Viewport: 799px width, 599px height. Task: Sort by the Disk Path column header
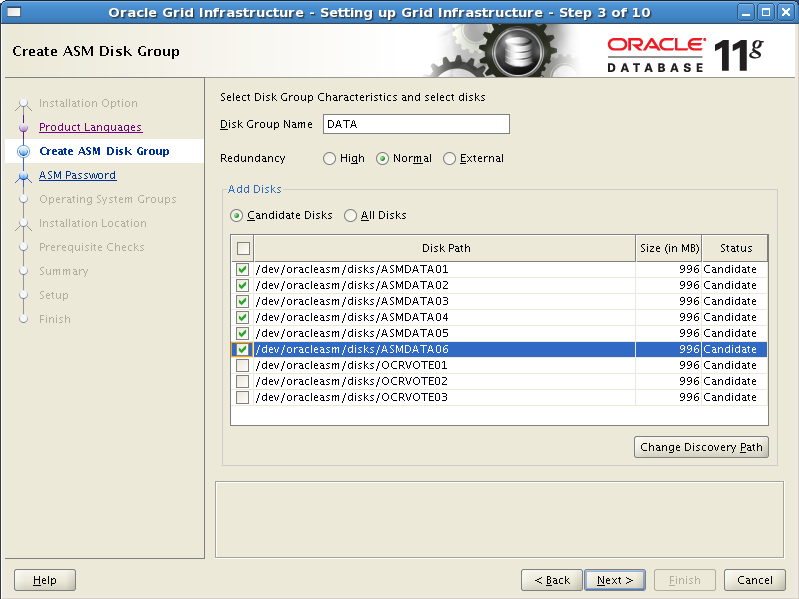click(x=445, y=249)
